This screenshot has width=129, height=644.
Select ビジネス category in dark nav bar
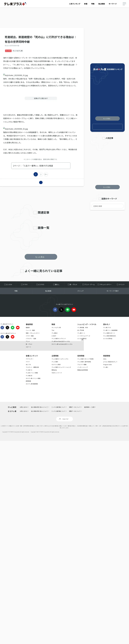tap(40, 285)
